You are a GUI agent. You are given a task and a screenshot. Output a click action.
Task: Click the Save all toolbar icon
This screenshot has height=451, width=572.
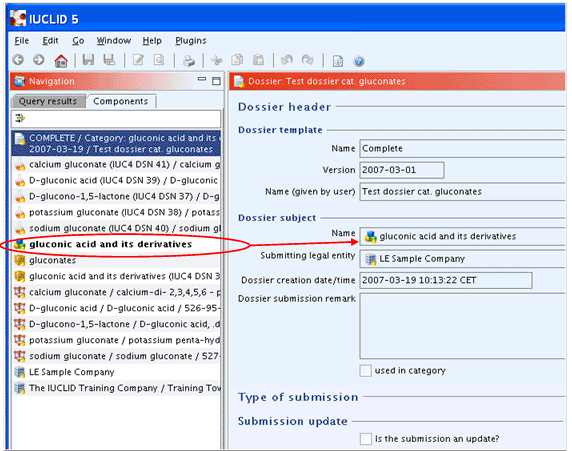point(109,60)
